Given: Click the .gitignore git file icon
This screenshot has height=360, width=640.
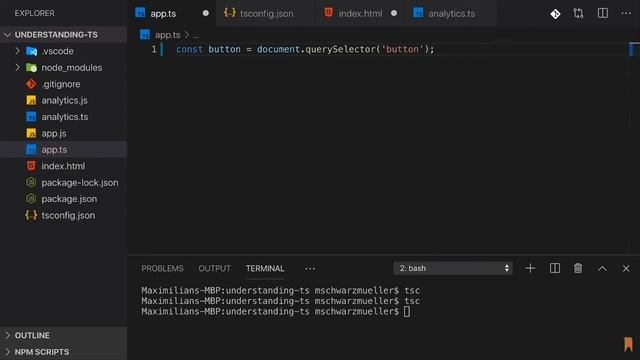Looking at the screenshot, I should [x=31, y=84].
